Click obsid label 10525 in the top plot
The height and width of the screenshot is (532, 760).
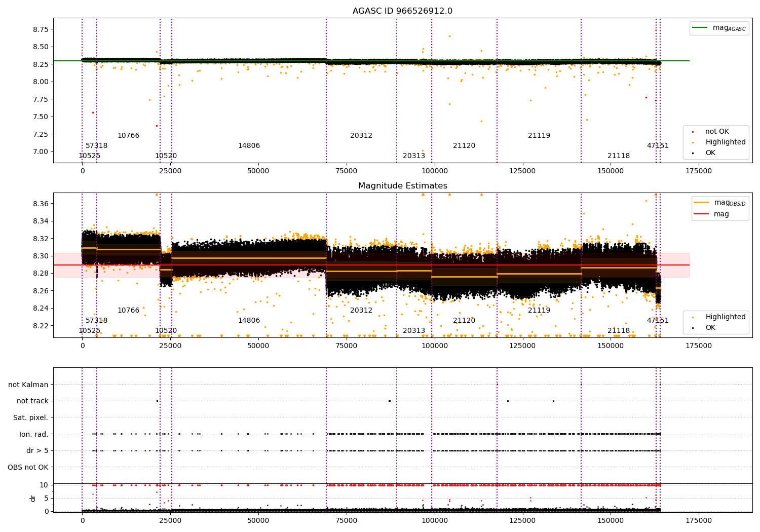pyautogui.click(x=89, y=156)
